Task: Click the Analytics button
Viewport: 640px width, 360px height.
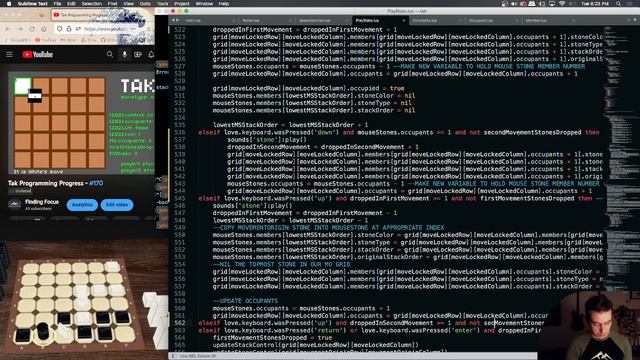Action: (82, 205)
